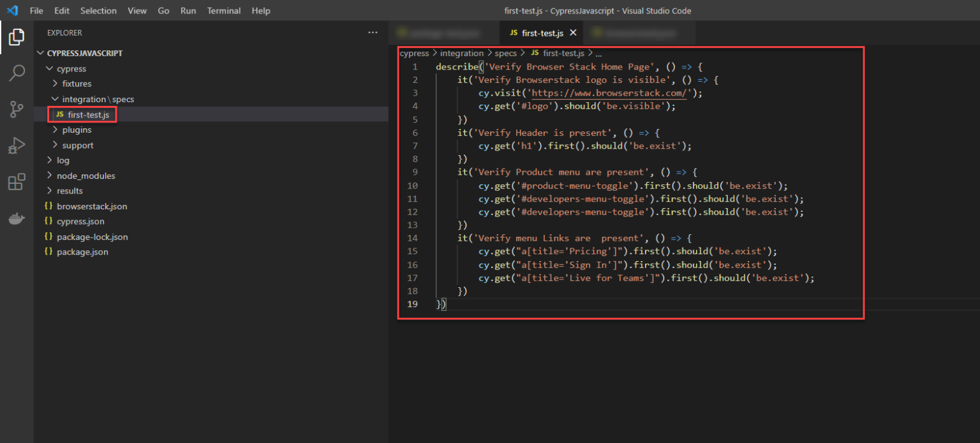This screenshot has height=443, width=980.
Task: Open the Run menu in the menu bar
Action: point(188,10)
